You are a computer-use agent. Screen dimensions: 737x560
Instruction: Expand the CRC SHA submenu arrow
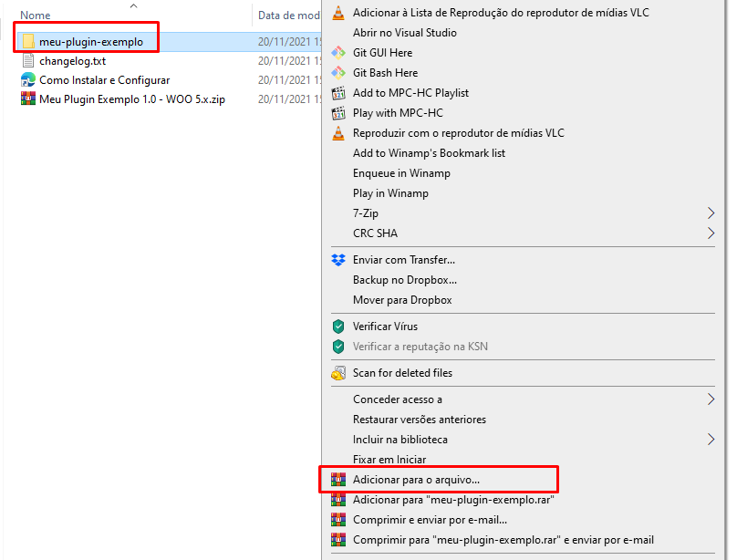(x=711, y=233)
